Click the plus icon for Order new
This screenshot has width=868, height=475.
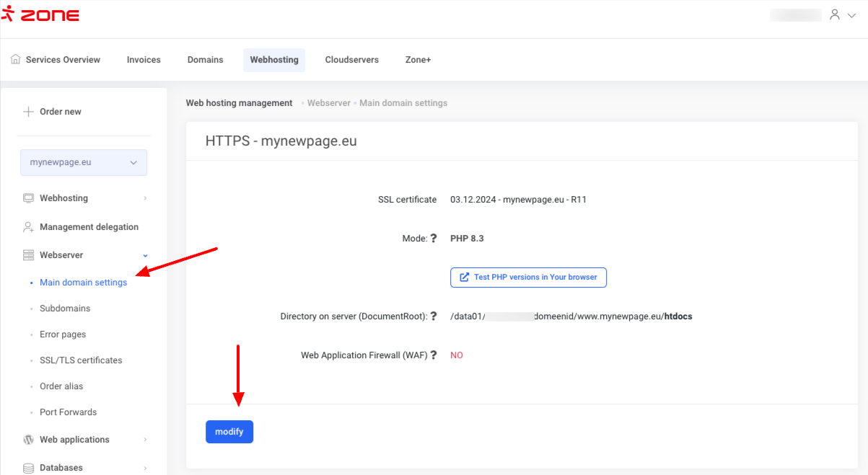pyautogui.click(x=28, y=112)
